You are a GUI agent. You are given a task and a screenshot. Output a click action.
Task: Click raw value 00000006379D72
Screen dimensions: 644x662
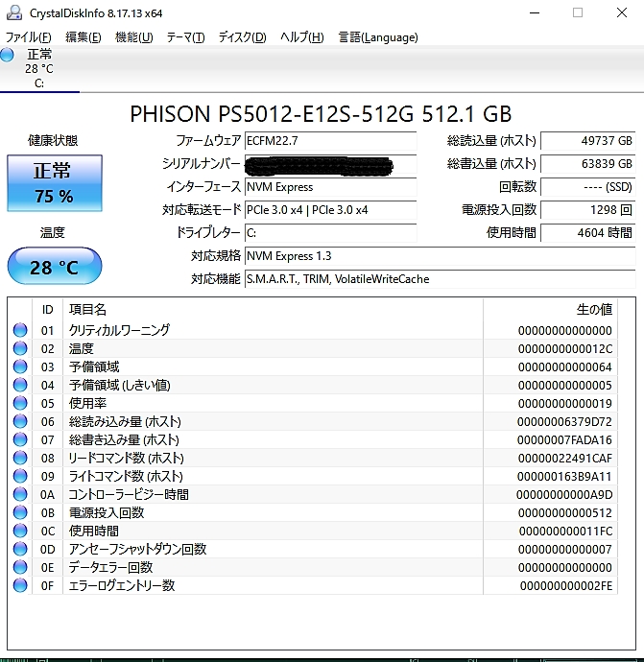pyautogui.click(x=564, y=422)
